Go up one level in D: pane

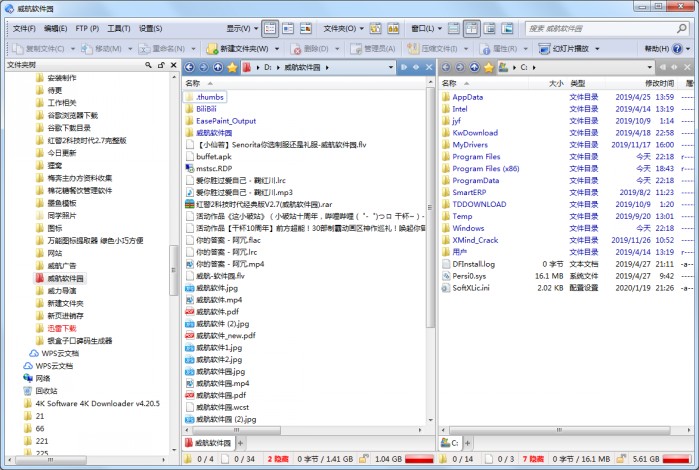pyautogui.click(x=218, y=67)
